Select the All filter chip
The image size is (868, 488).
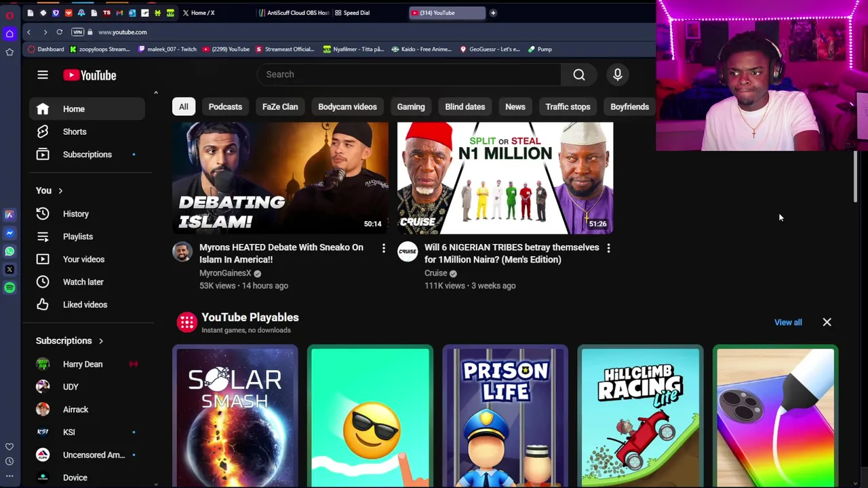point(184,106)
